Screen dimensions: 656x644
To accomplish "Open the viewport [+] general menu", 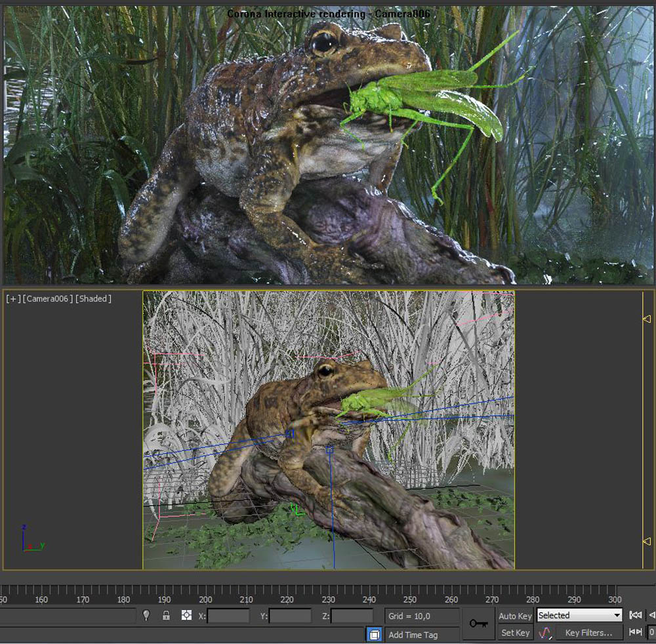I will click(13, 298).
